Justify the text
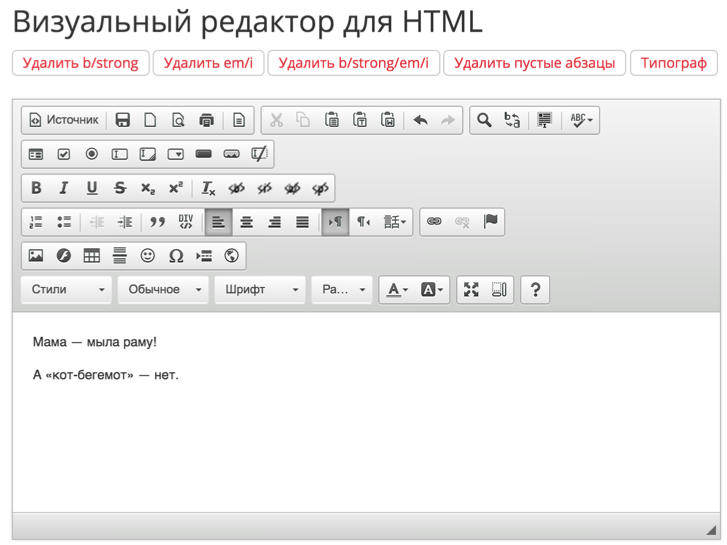 pos(302,222)
